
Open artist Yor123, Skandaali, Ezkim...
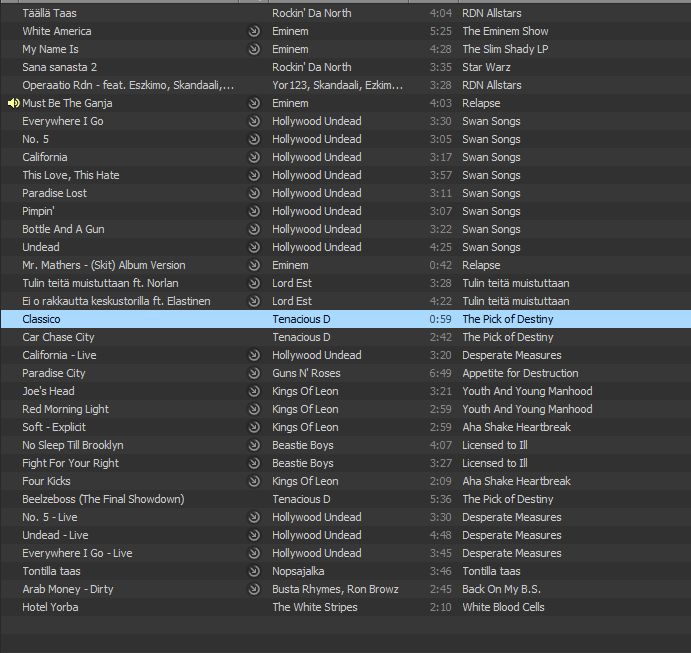[x=338, y=85]
